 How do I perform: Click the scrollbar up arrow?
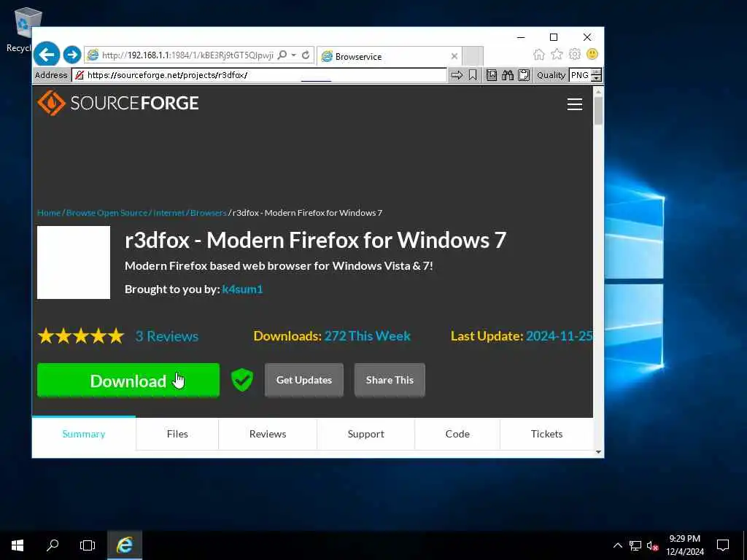(x=598, y=90)
